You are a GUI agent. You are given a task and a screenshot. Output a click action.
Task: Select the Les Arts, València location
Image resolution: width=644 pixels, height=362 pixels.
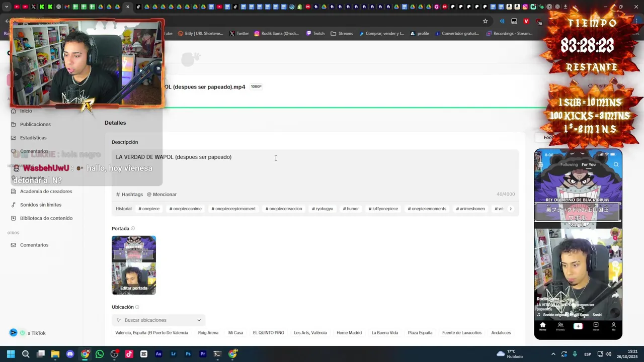pos(310,333)
